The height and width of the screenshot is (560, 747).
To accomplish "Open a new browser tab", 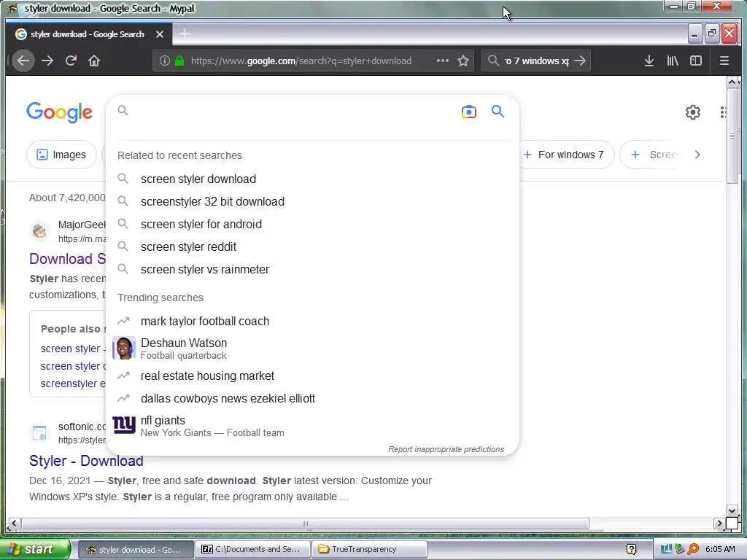I will pos(185,34).
